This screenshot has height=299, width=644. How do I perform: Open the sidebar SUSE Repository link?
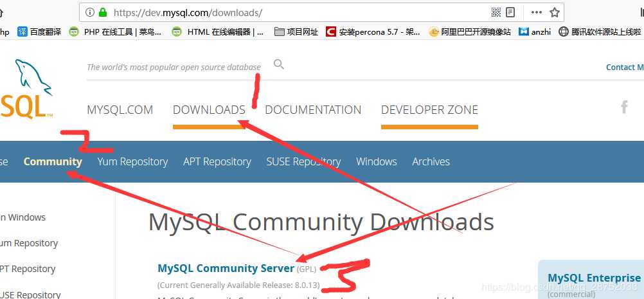[30, 294]
